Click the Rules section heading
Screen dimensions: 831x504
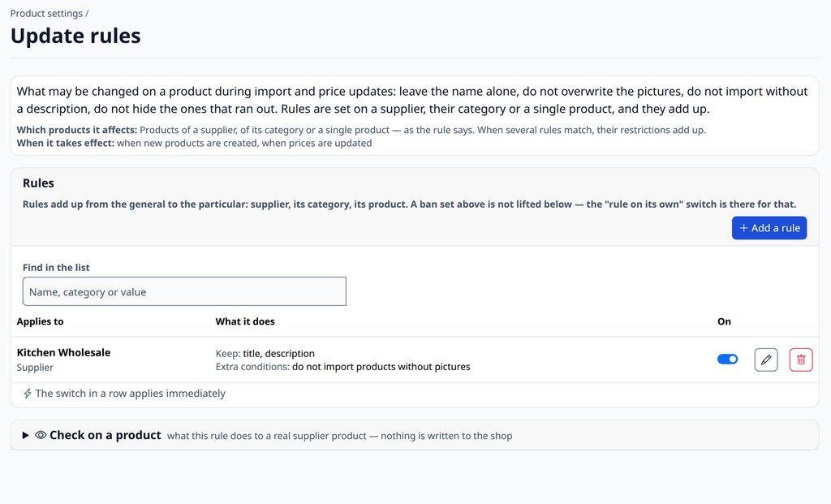point(38,183)
